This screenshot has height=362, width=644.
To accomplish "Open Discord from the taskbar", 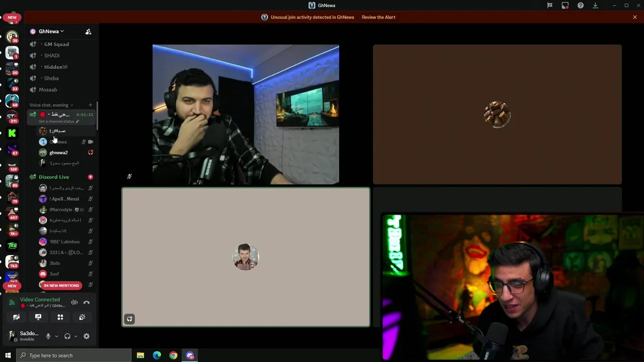I will [190, 355].
